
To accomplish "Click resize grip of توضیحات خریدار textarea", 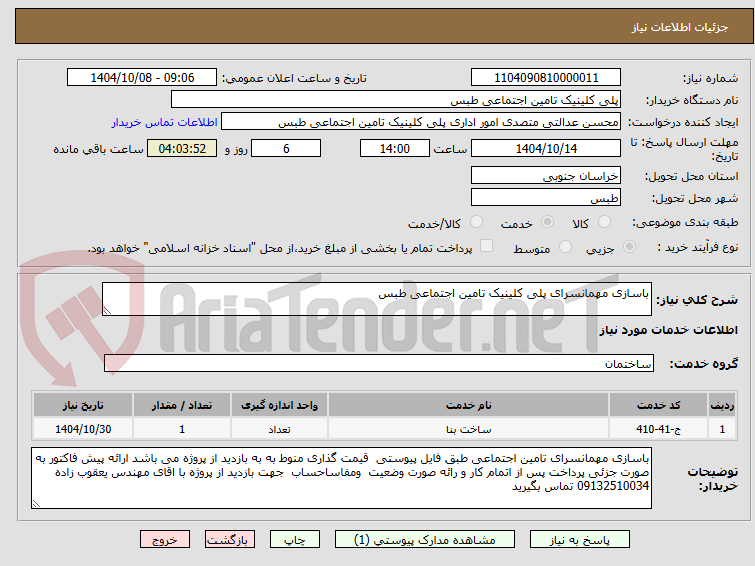I will pos(36,504).
